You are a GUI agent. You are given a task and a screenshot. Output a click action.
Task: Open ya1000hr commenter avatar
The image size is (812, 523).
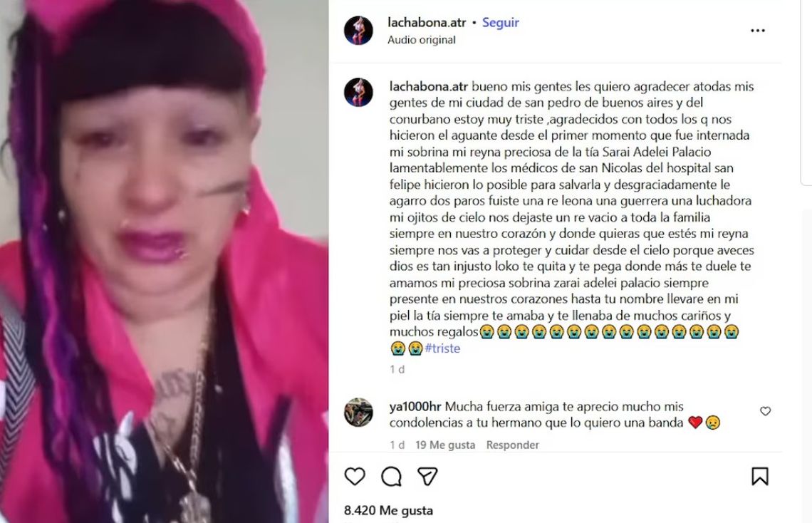point(358,413)
